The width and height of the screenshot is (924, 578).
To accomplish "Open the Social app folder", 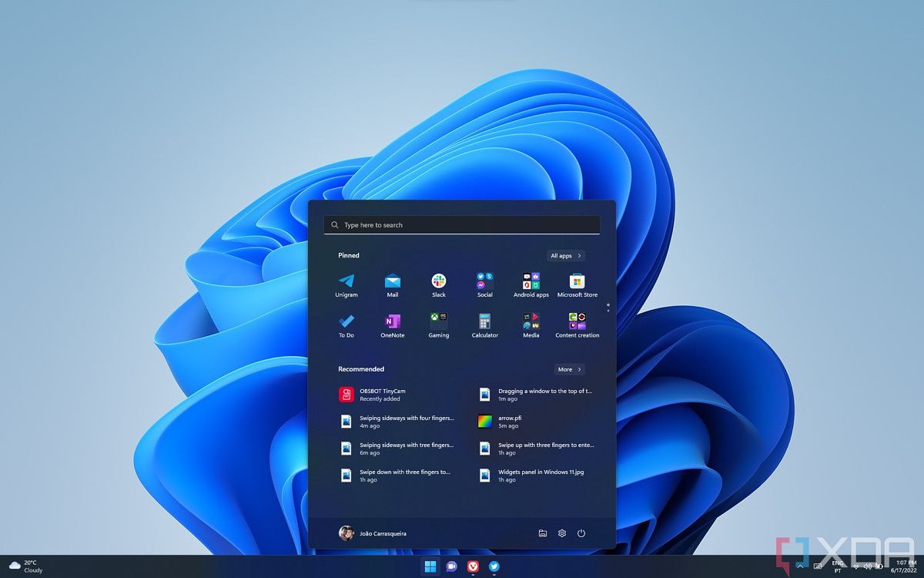I will 485,286.
